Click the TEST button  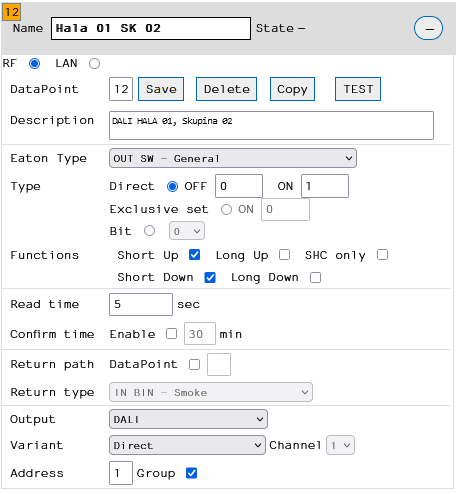point(358,89)
